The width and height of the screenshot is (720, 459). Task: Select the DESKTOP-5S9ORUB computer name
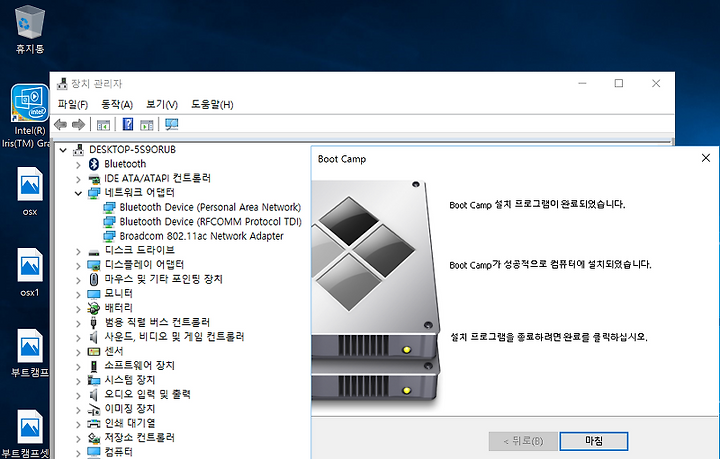(132, 150)
